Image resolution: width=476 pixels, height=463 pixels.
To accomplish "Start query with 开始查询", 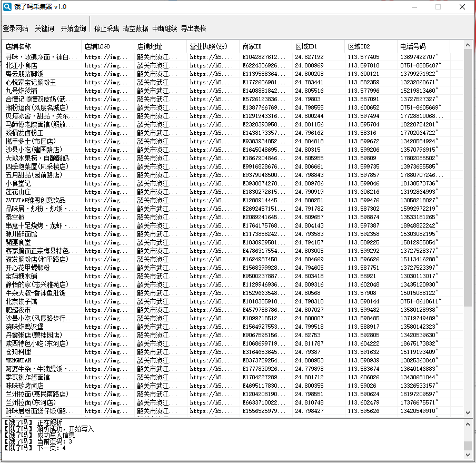I will (74, 28).
